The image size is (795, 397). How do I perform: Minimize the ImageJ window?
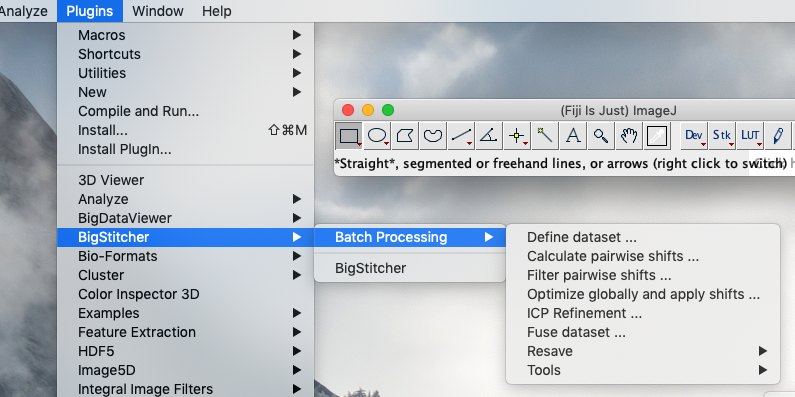(x=368, y=110)
